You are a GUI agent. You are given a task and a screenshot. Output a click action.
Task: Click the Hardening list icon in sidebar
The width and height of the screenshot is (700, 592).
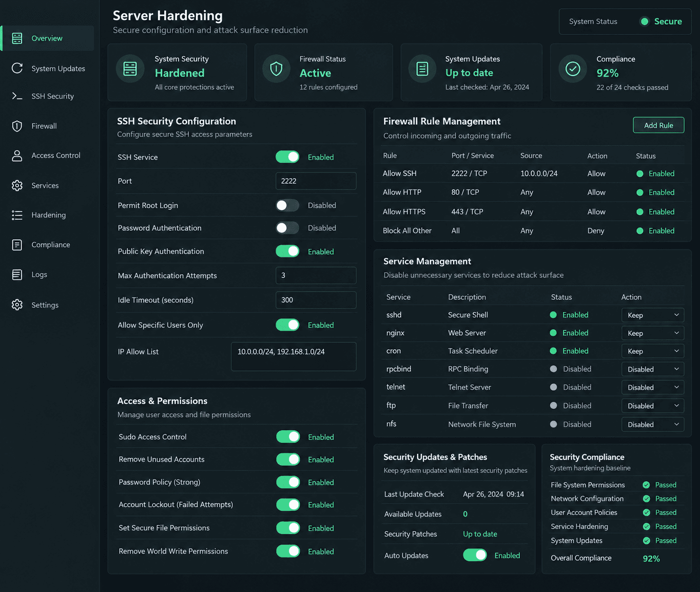point(17,215)
